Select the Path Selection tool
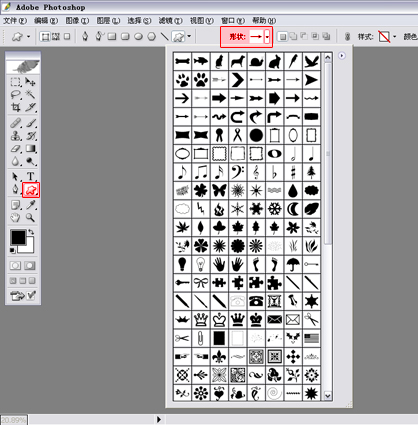The height and width of the screenshot is (425, 418). (x=15, y=176)
